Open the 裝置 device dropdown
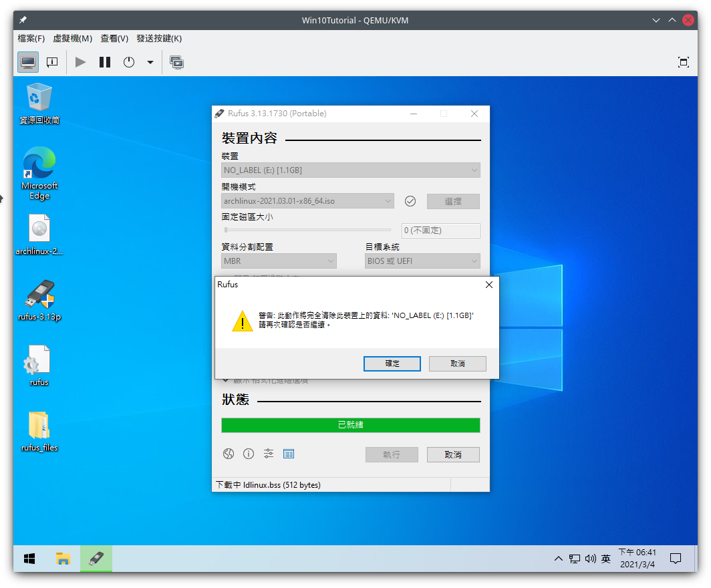Image resolution: width=711 pixels, height=588 pixels. pyautogui.click(x=351, y=170)
